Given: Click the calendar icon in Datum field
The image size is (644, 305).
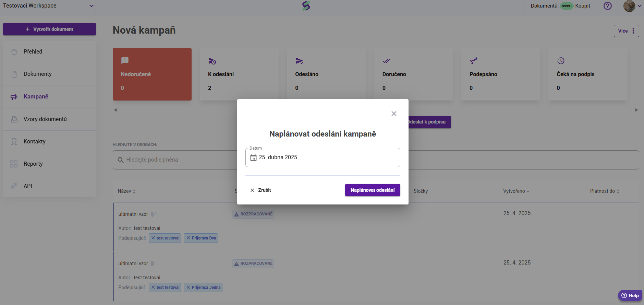Looking at the screenshot, I should (x=253, y=157).
